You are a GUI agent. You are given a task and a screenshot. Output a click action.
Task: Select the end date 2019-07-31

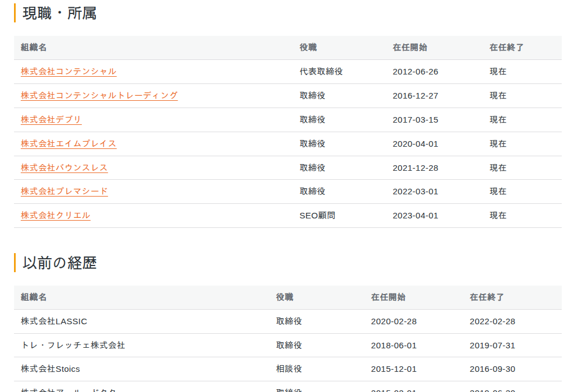click(x=492, y=346)
